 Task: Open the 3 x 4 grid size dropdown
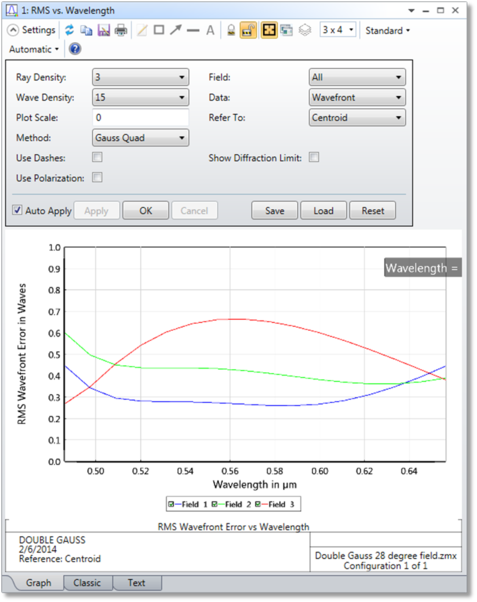click(x=338, y=30)
